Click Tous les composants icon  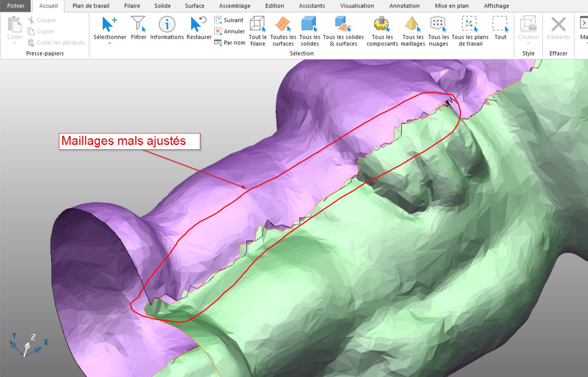point(382,24)
